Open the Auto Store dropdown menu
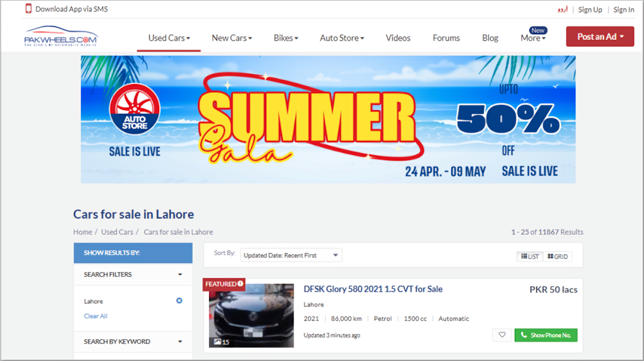644x361 pixels. [x=342, y=38]
